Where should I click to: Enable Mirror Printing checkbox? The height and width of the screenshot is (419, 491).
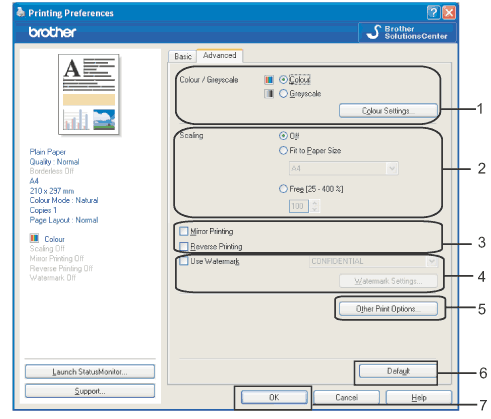click(x=184, y=231)
